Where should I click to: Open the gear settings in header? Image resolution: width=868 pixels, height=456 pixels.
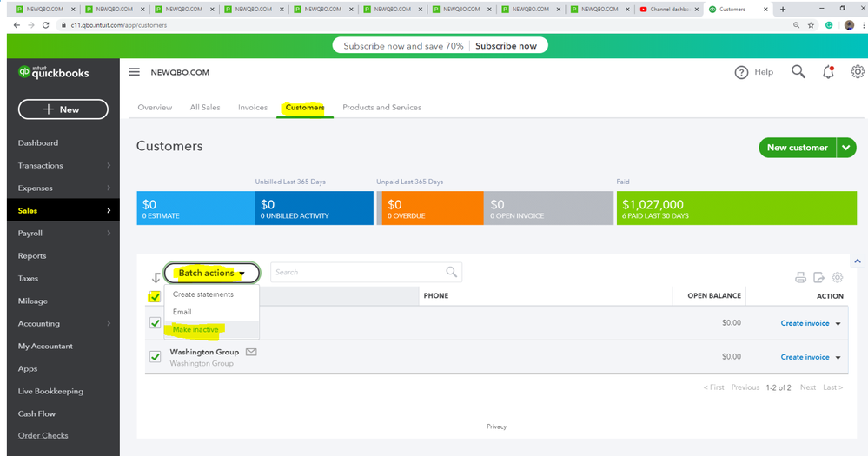click(858, 71)
